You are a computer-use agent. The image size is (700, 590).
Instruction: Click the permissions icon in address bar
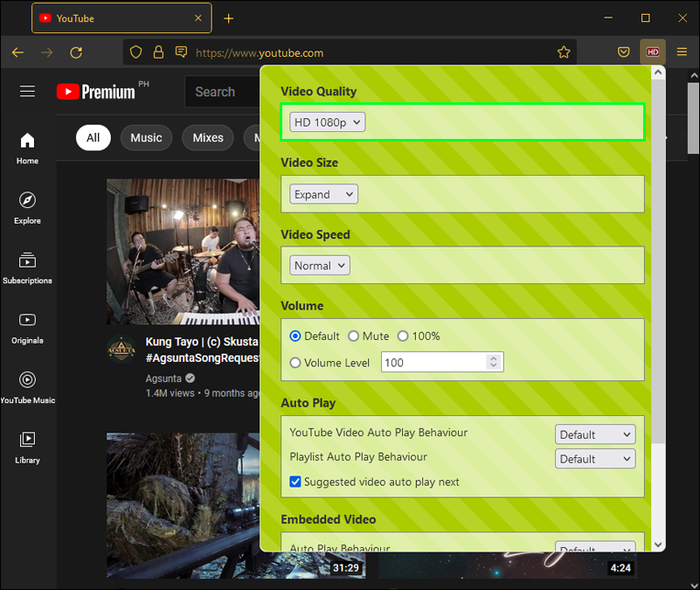pos(181,52)
